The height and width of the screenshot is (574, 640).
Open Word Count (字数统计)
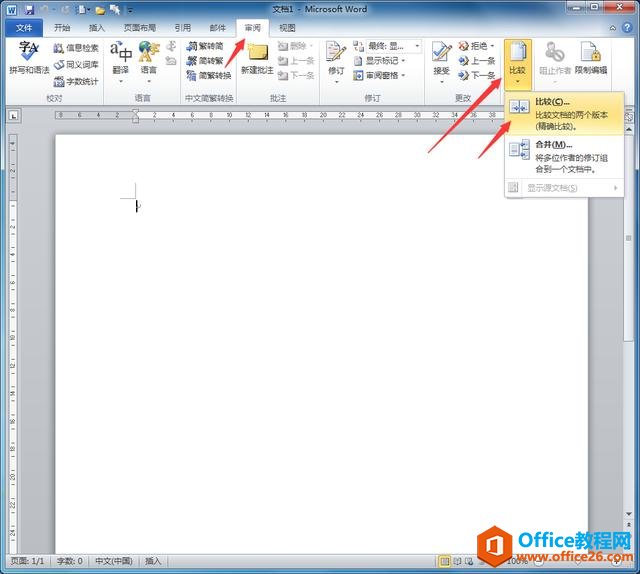pyautogui.click(x=76, y=81)
